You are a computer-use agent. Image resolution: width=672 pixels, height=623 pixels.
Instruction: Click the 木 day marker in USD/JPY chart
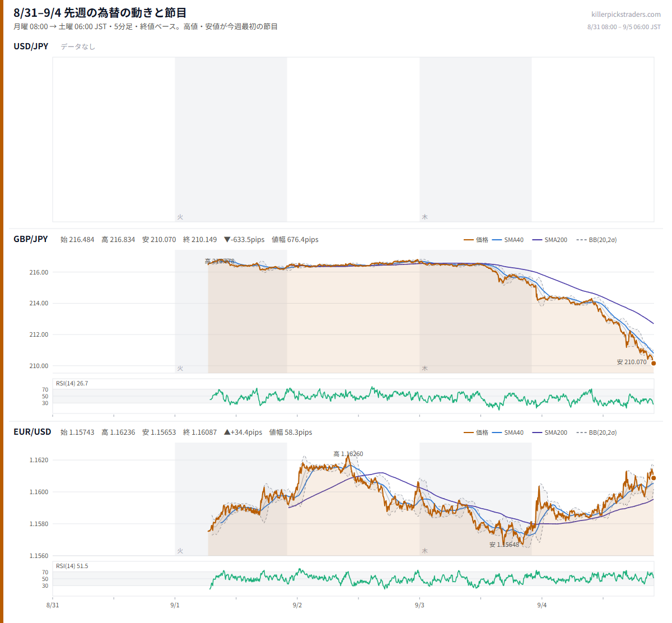424,217
